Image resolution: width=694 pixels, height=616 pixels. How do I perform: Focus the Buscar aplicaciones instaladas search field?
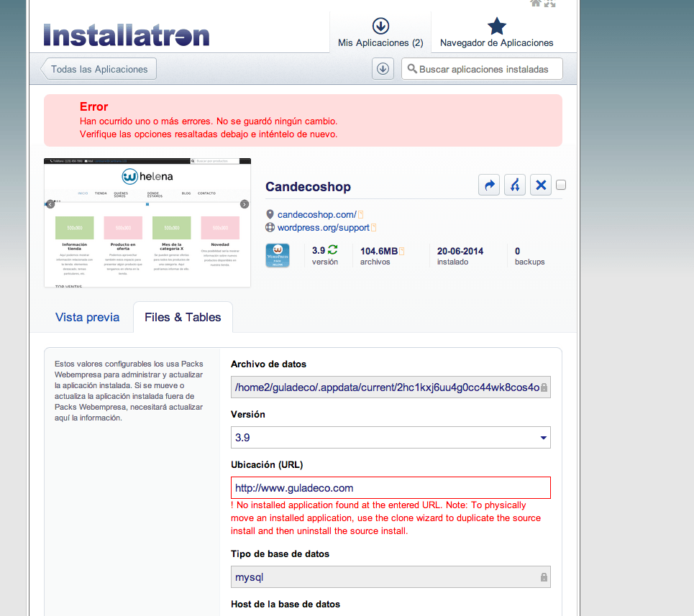(482, 69)
